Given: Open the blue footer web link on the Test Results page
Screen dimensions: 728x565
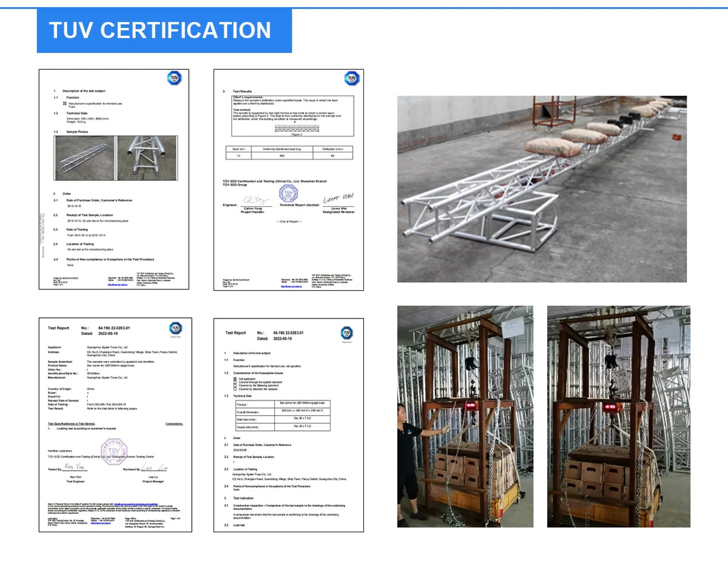Looking at the screenshot, I should (x=291, y=286).
